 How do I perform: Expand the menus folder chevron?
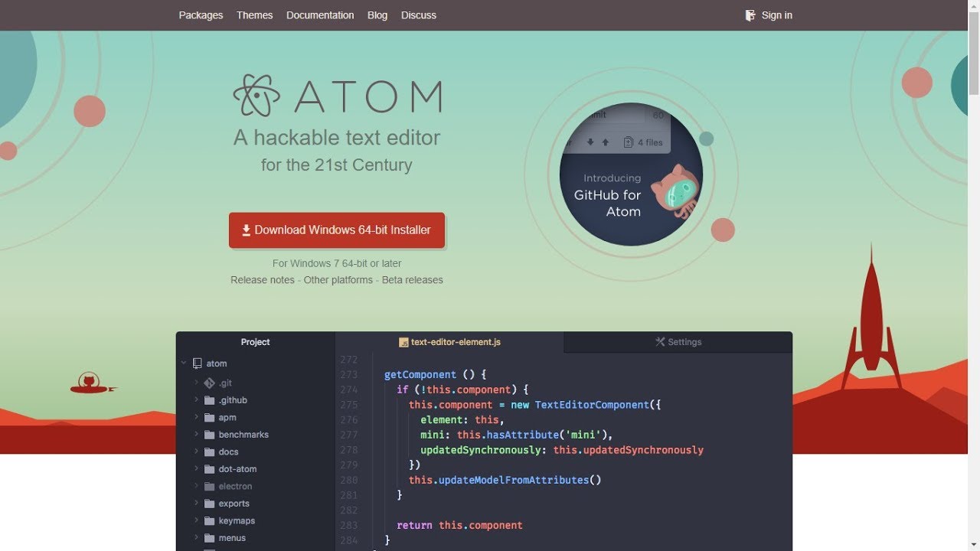pyautogui.click(x=196, y=538)
